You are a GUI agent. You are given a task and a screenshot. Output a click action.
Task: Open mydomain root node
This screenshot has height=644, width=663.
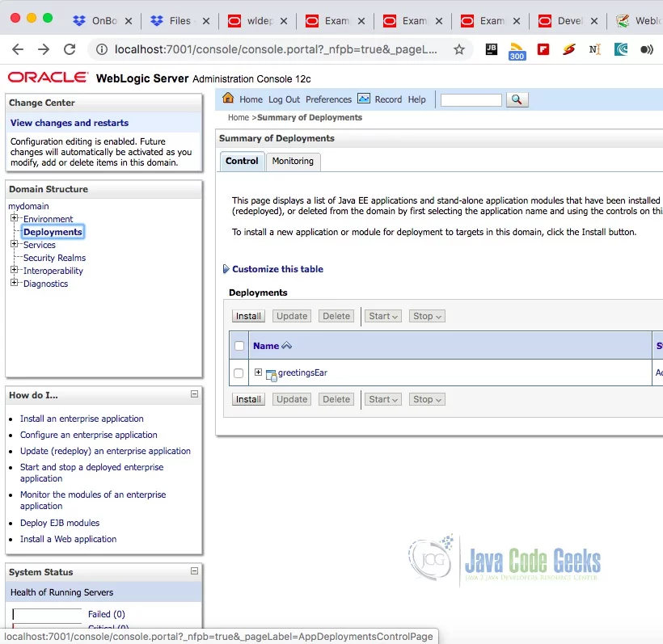pyautogui.click(x=29, y=206)
